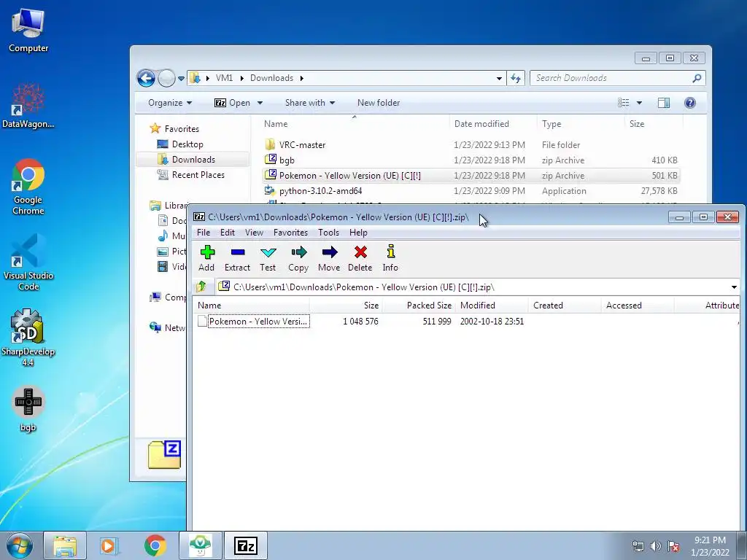Change the view icon in Explorer

(623, 103)
